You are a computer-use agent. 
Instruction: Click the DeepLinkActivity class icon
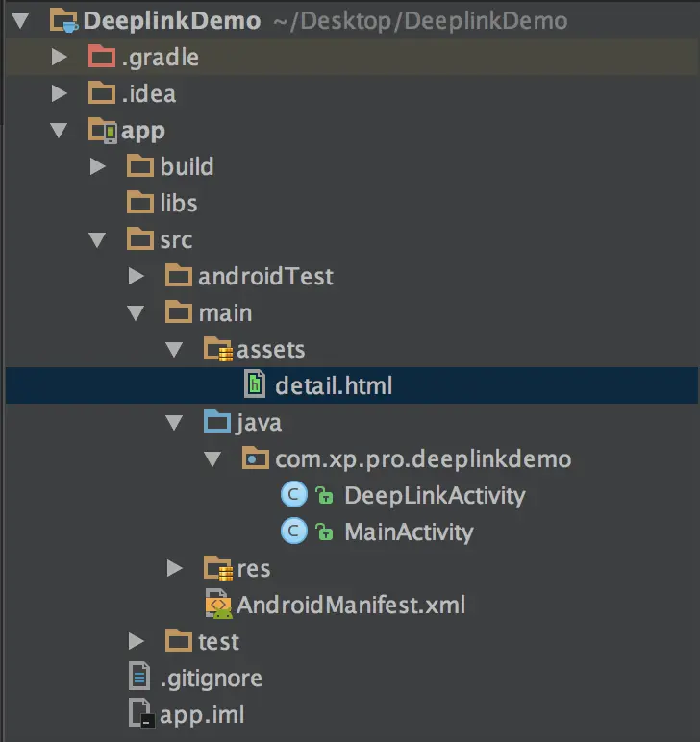[294, 495]
